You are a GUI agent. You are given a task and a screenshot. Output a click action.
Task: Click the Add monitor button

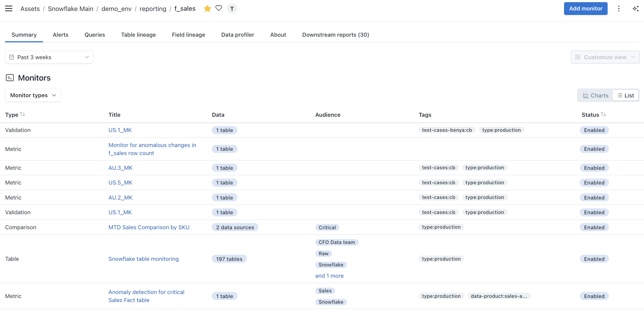585,9
